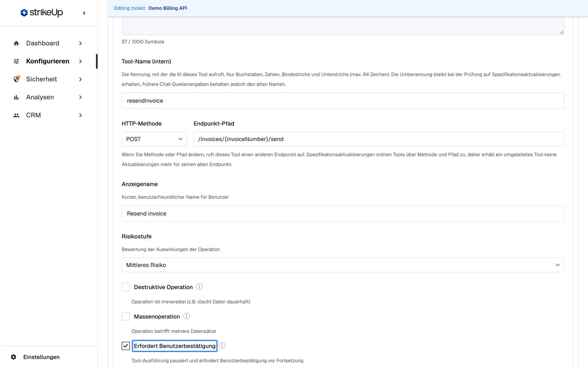The height and width of the screenshot is (368, 588).
Task: Click the Dashboard home icon
Action: click(16, 43)
